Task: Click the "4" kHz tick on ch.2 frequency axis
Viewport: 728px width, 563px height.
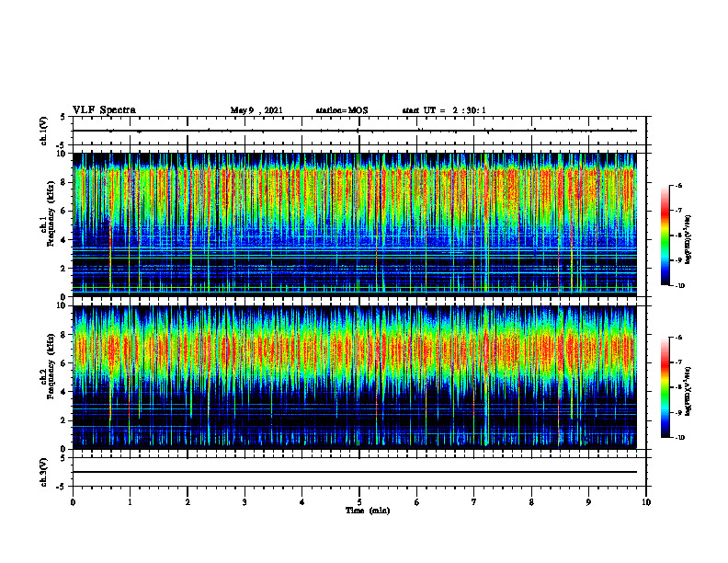Action: 64,392
